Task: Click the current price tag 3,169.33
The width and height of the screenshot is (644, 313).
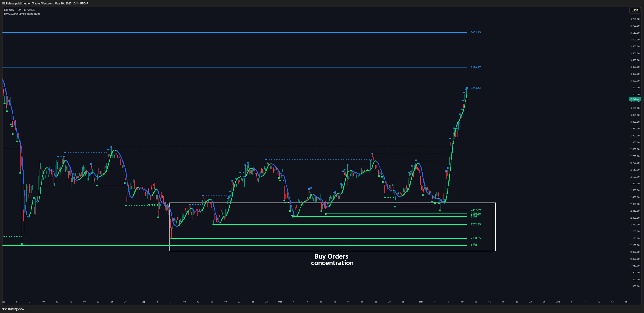Action: 635,99
